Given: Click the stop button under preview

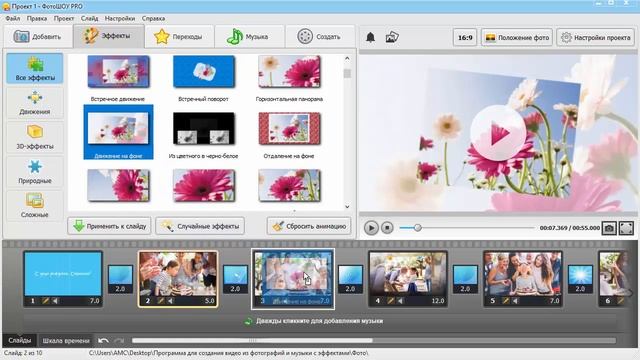Looking at the screenshot, I should (387, 227).
